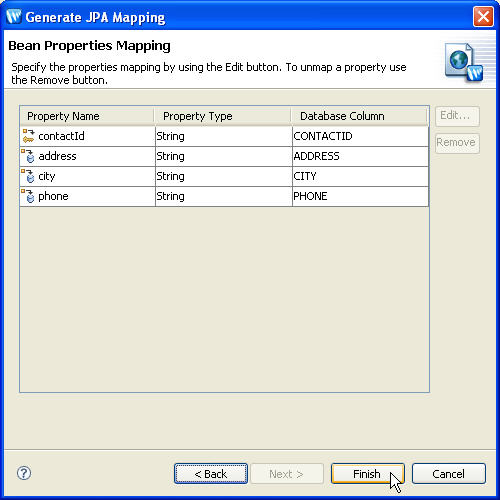Screen dimensions: 500x500
Task: Click the CITY database column cell
Action: coord(360,176)
